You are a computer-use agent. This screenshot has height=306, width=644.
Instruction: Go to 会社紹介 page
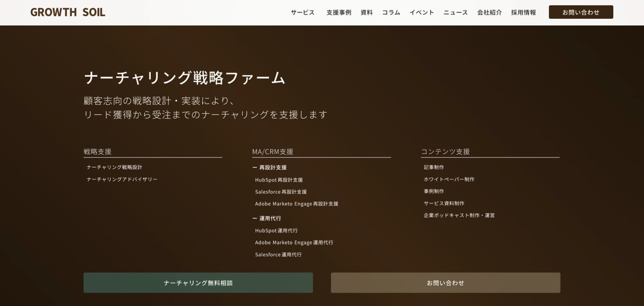click(x=489, y=12)
